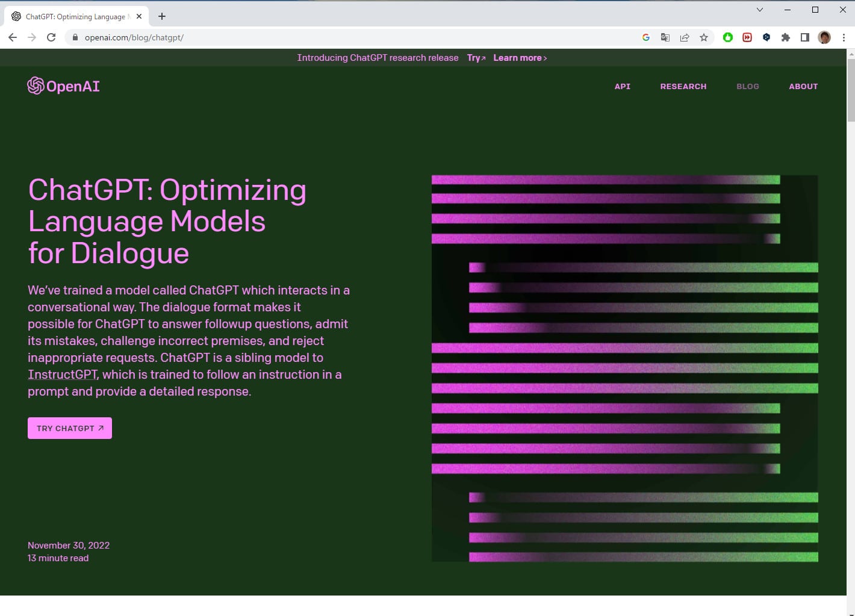Click Learn more in the top banner
The image size is (855, 616).
tap(520, 58)
